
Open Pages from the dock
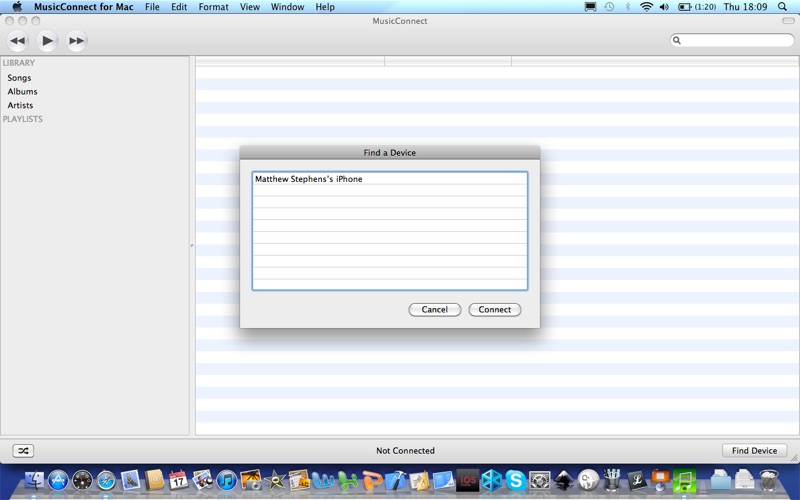click(299, 480)
